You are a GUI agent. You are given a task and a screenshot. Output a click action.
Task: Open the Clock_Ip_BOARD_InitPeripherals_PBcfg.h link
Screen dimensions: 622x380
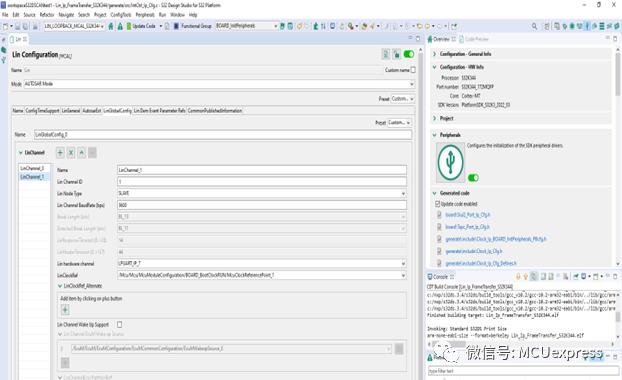click(x=496, y=239)
